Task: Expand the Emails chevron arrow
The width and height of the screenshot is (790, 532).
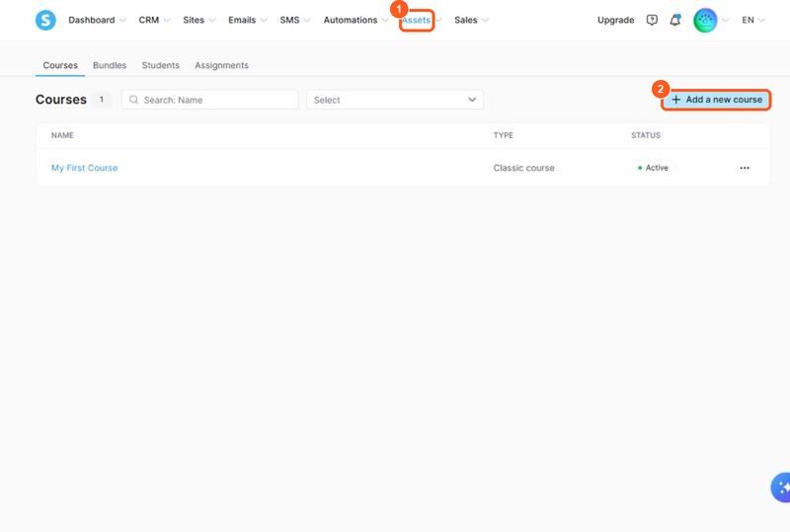Action: [263, 20]
